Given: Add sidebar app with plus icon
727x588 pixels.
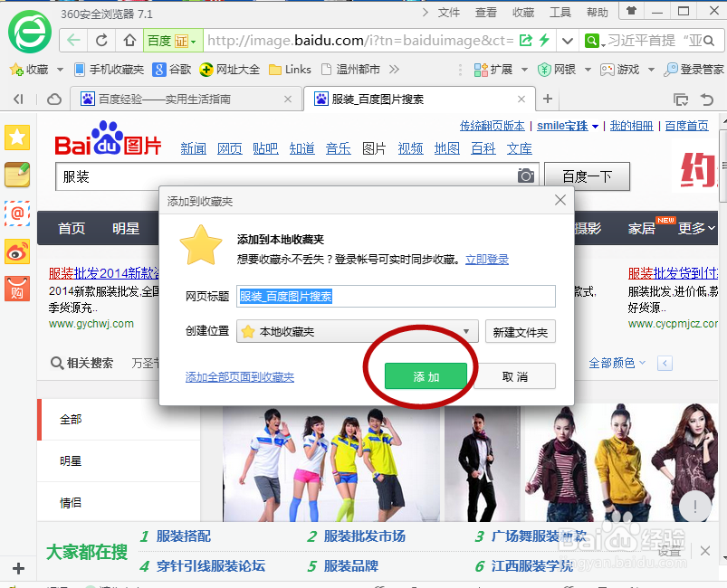Looking at the screenshot, I should point(18,568).
